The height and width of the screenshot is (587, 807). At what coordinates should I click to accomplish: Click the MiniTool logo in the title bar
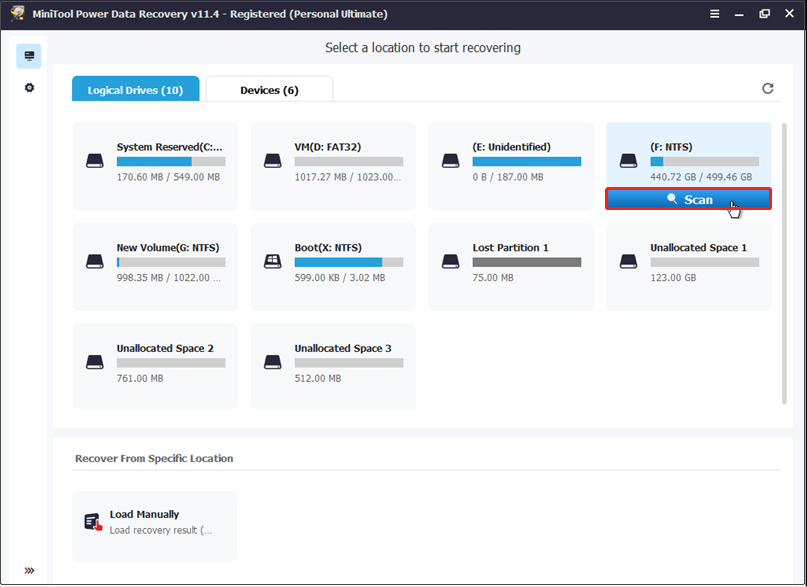click(x=15, y=13)
